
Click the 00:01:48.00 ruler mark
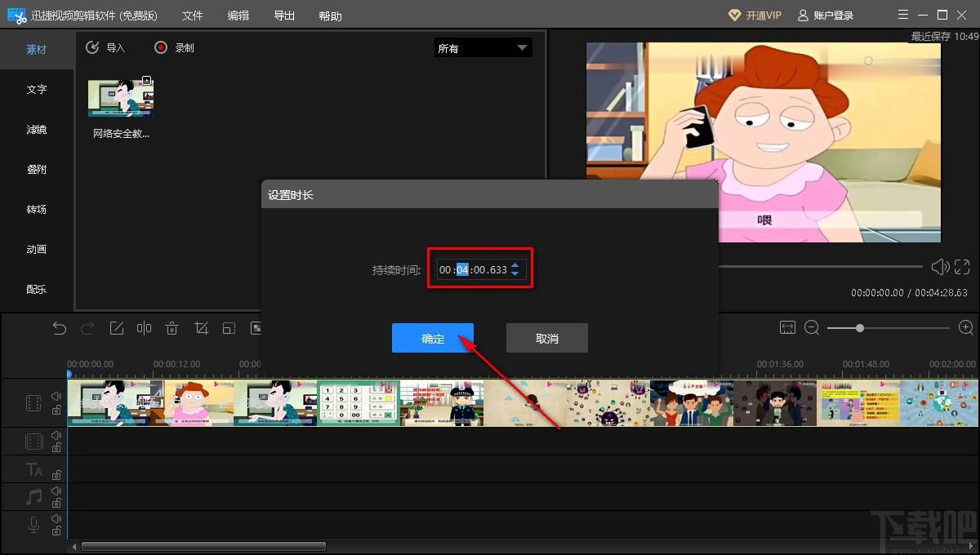click(x=866, y=364)
